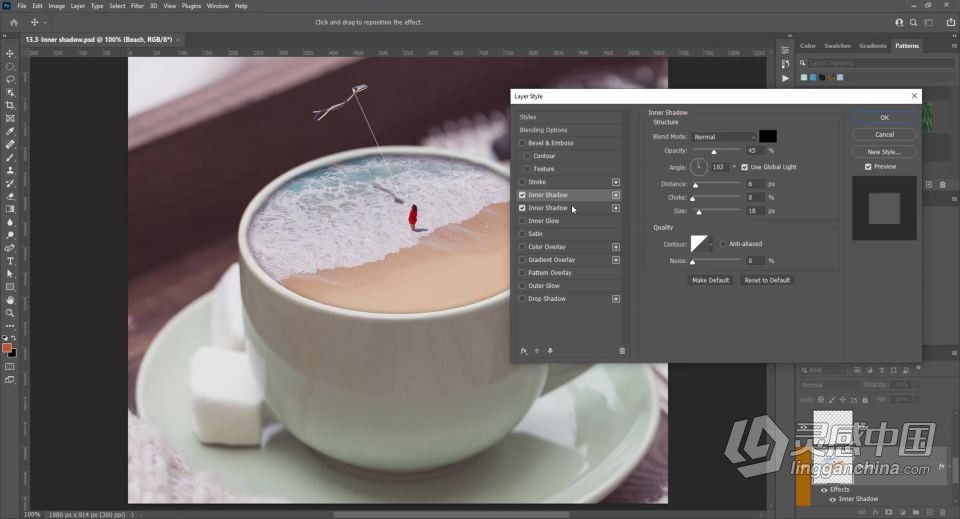
Task: Open the Move tool preset picker arrow
Action: click(45, 23)
